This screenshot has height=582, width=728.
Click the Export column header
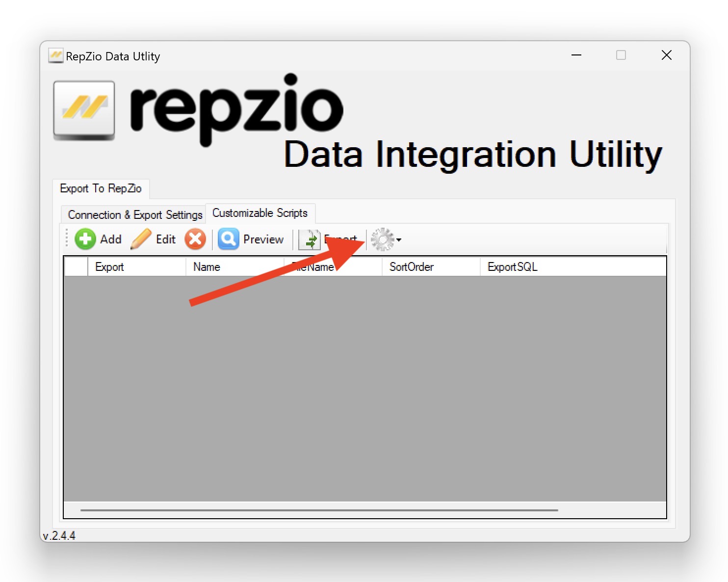[x=110, y=266]
